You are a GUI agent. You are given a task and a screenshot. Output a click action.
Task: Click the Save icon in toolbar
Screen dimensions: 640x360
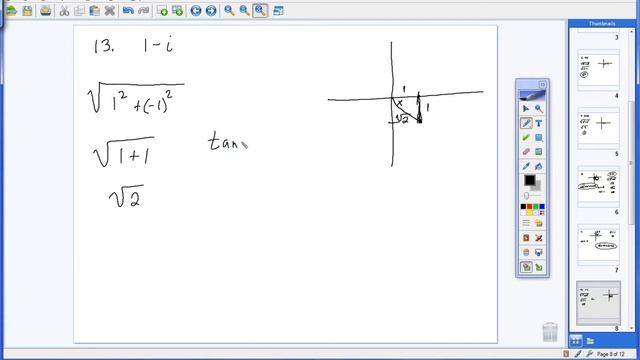[x=27, y=11]
